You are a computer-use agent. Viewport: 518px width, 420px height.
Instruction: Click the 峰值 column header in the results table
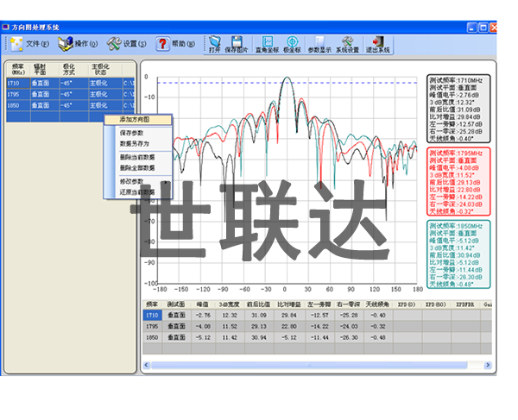pyautogui.click(x=203, y=304)
